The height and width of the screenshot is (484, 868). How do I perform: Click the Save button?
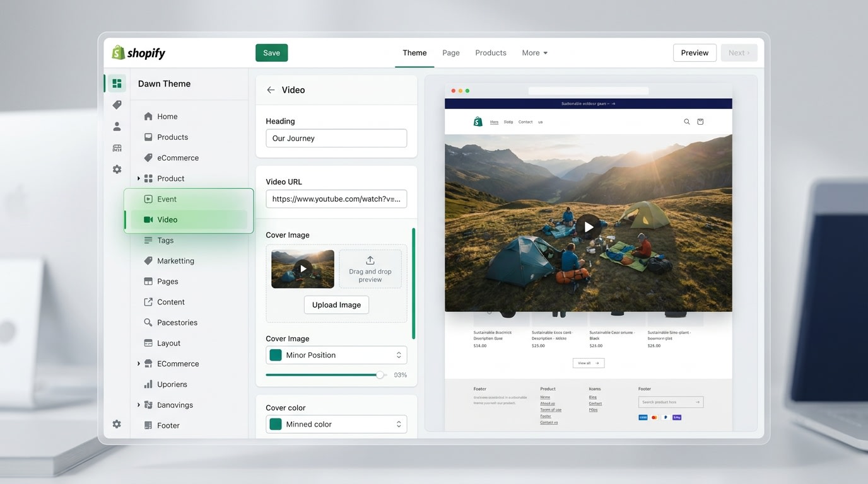click(271, 53)
